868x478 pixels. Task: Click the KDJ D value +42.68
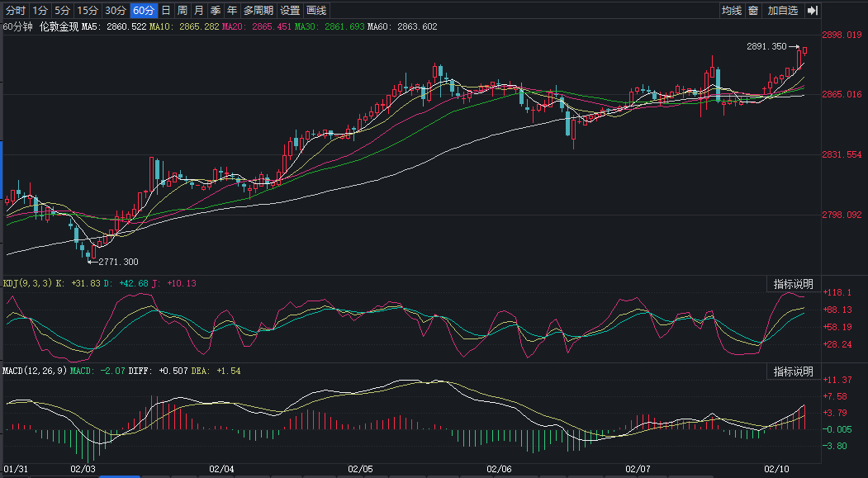coord(134,283)
